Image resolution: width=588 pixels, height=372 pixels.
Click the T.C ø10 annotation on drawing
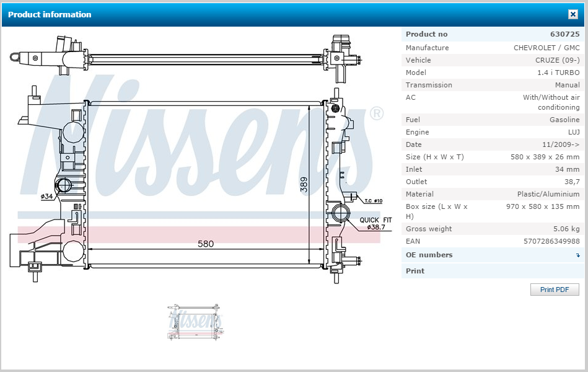[374, 201]
